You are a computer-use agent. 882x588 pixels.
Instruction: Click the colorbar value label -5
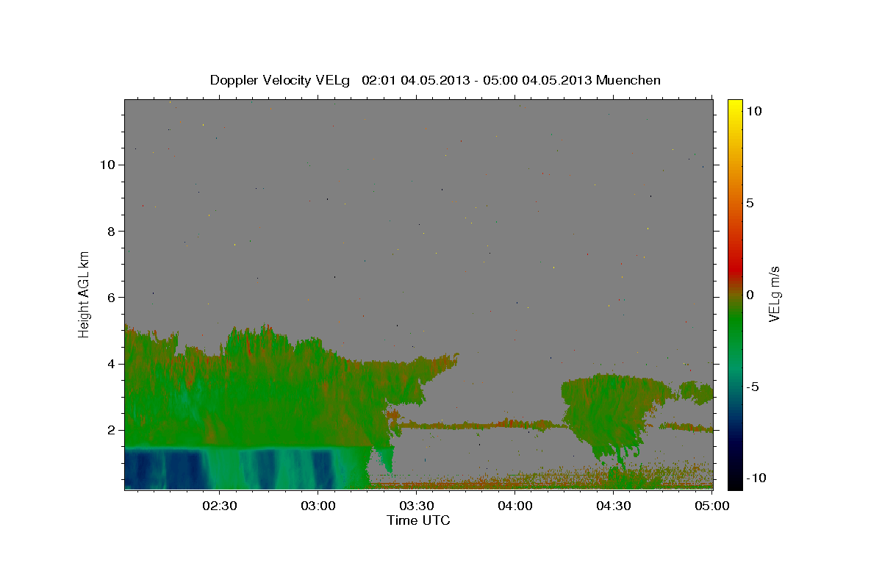pyautogui.click(x=752, y=387)
